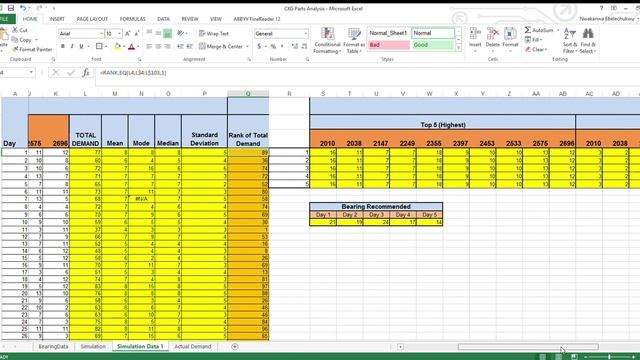Image resolution: width=640 pixels, height=360 pixels.
Task: Click Merge & Center button
Action: (x=221, y=47)
